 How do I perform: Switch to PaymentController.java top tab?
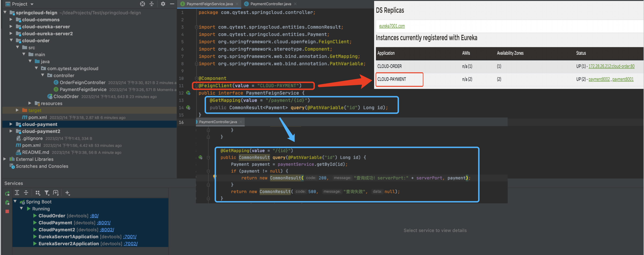point(271,4)
